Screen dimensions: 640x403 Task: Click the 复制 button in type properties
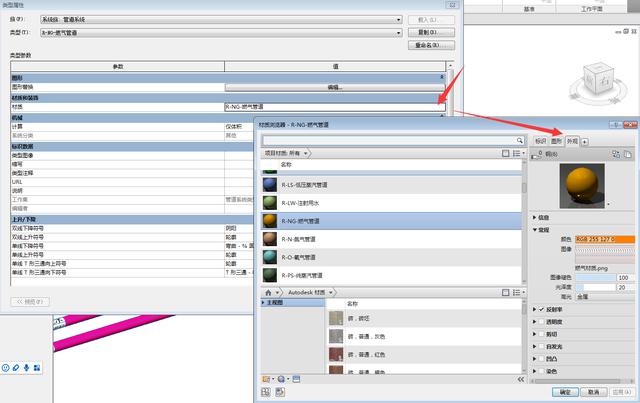pyautogui.click(x=422, y=32)
